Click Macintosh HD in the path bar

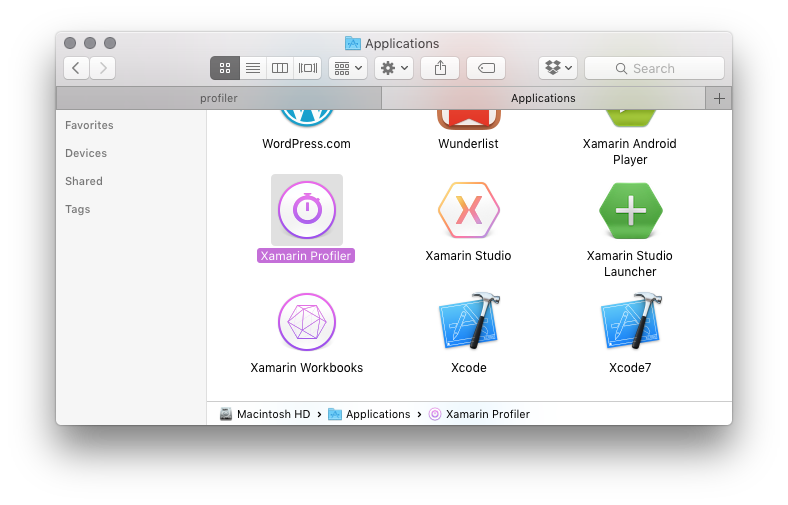[265, 414]
